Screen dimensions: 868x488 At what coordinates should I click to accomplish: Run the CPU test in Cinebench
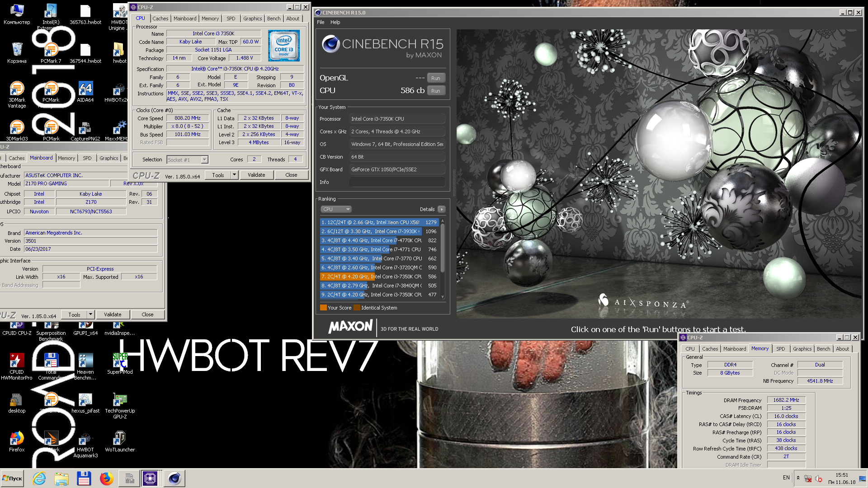tap(435, 91)
